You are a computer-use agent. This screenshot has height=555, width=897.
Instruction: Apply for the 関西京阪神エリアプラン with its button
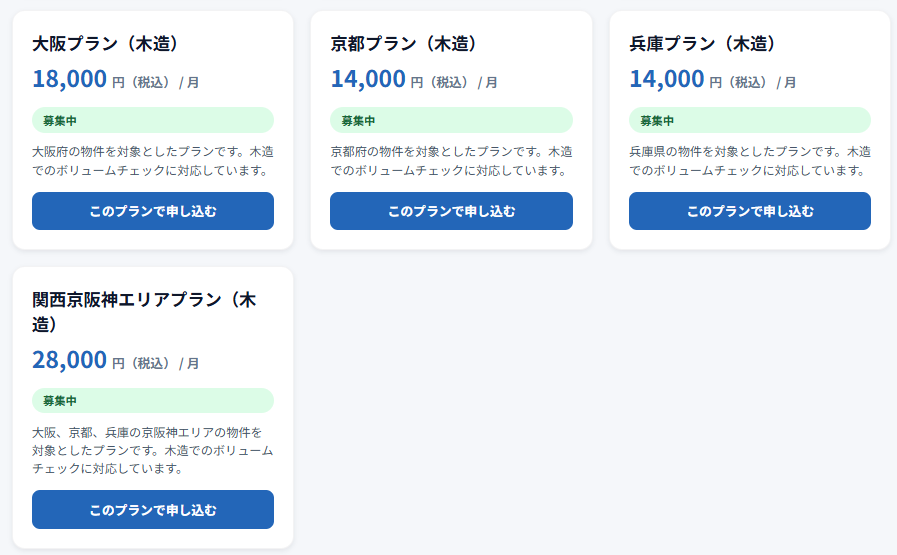[153, 509]
